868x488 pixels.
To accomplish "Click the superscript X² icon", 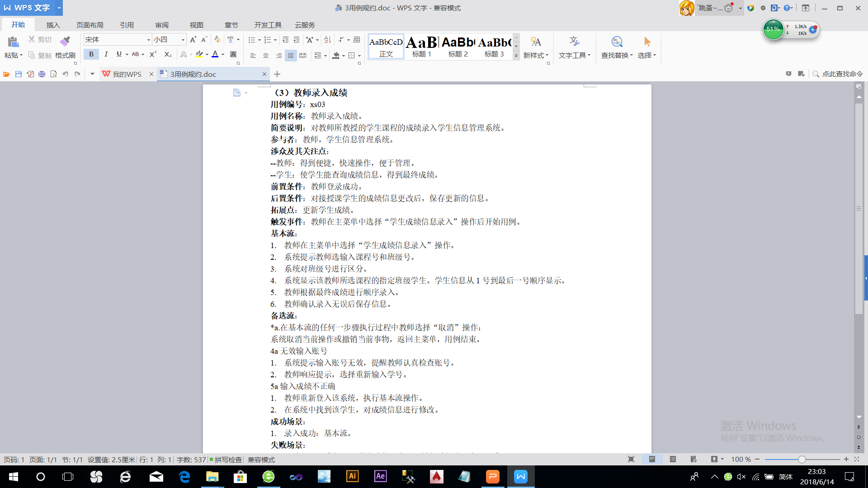I will coord(153,54).
